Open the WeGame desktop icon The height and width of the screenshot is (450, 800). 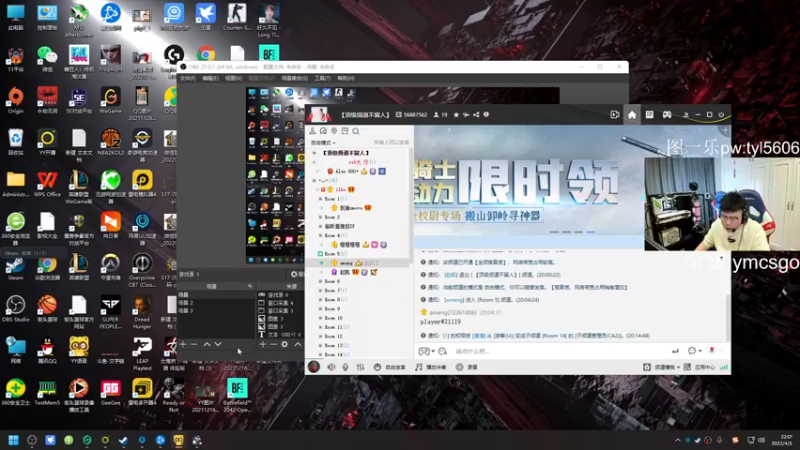pos(110,100)
